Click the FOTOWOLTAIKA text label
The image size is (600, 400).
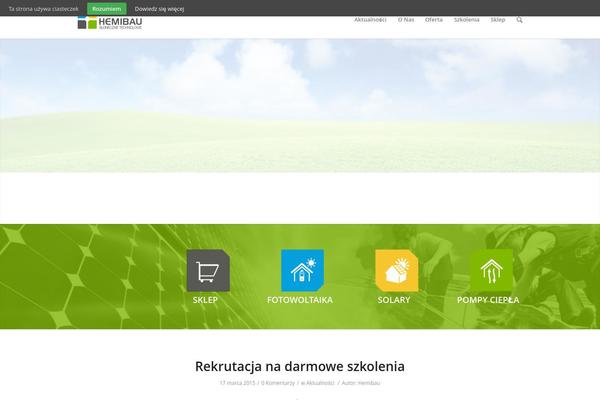[x=300, y=300]
